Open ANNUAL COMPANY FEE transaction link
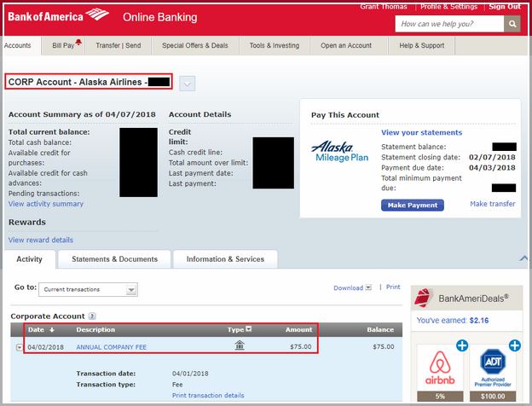 click(x=112, y=347)
